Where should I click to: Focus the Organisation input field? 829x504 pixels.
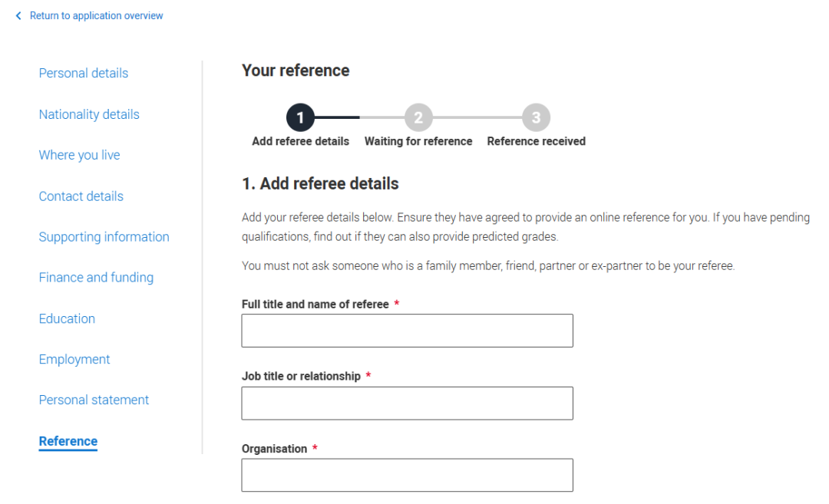coord(407,475)
